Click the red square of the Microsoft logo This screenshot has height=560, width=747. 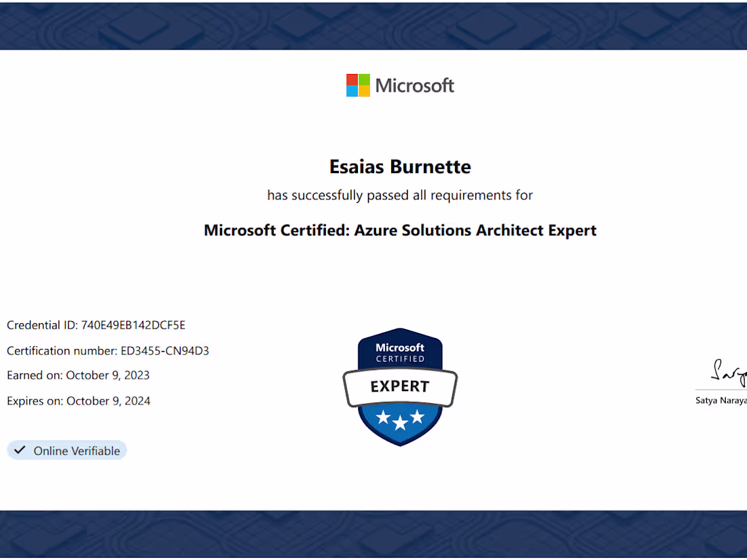[351, 79]
